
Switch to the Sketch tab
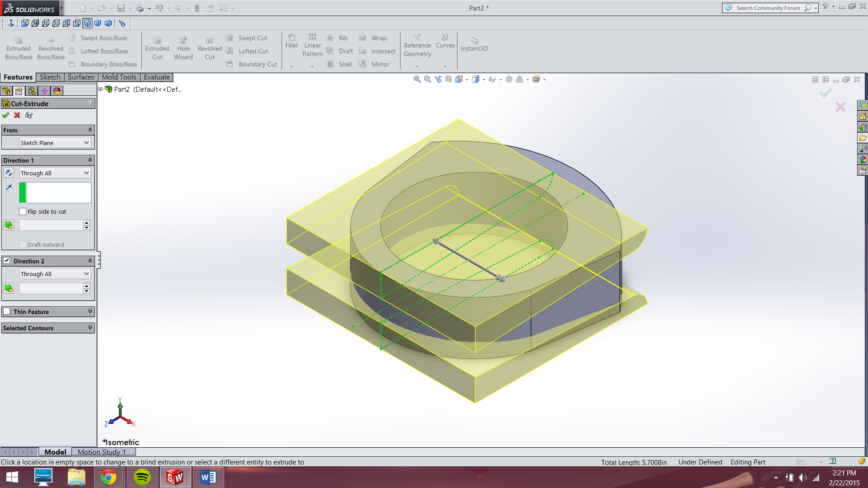[x=50, y=77]
